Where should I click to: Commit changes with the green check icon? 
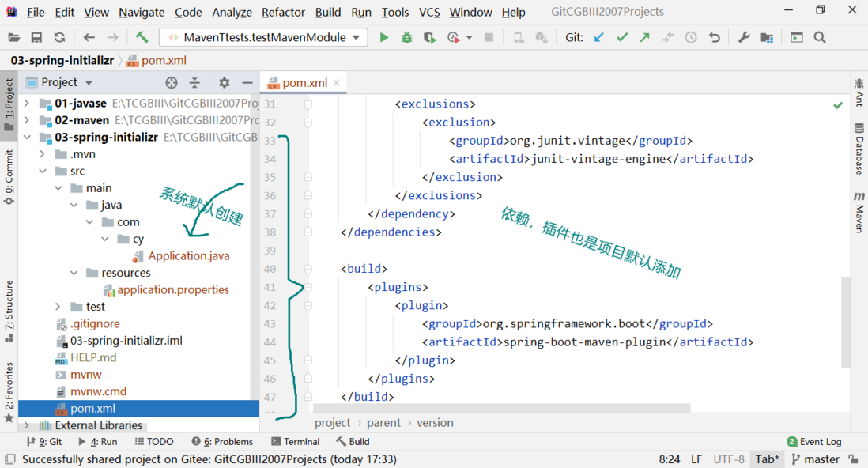tap(622, 38)
